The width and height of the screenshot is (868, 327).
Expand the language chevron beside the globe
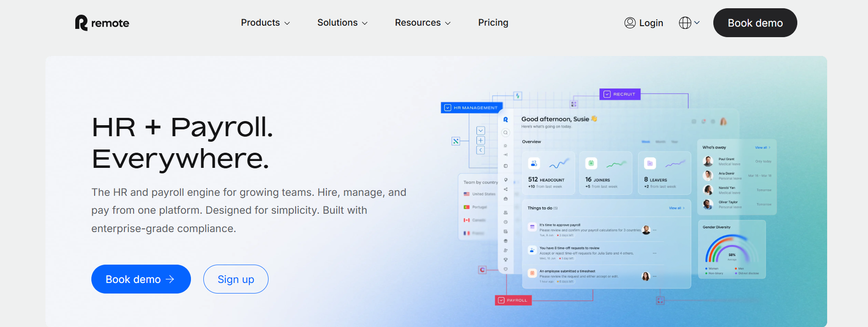(697, 22)
